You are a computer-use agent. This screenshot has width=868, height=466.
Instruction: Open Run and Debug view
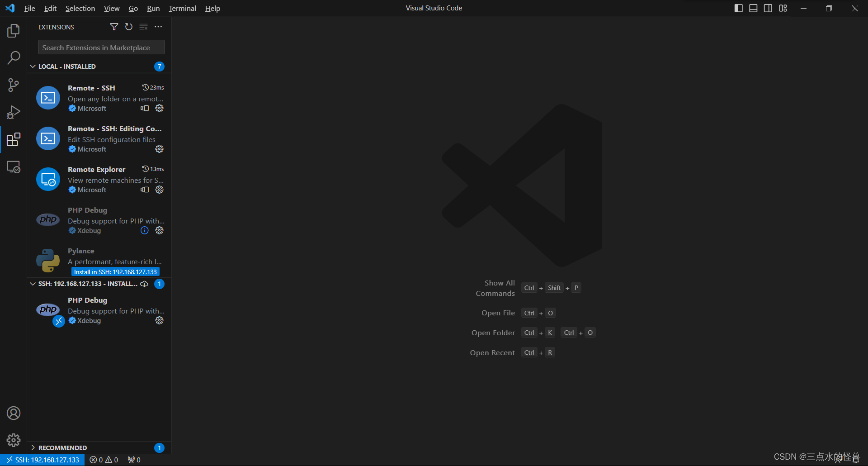pos(14,112)
